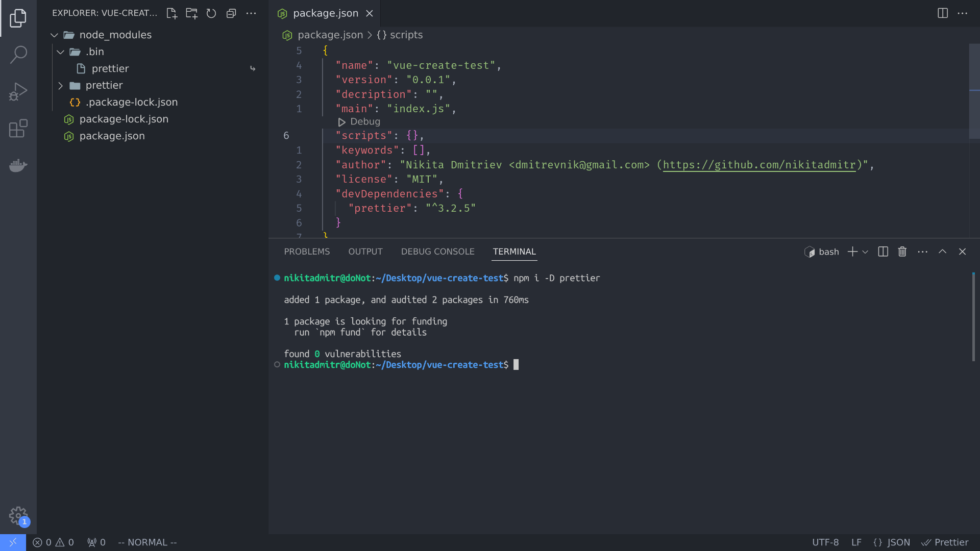The image size is (980, 551).
Task: Split the editor to the right
Action: point(942,13)
